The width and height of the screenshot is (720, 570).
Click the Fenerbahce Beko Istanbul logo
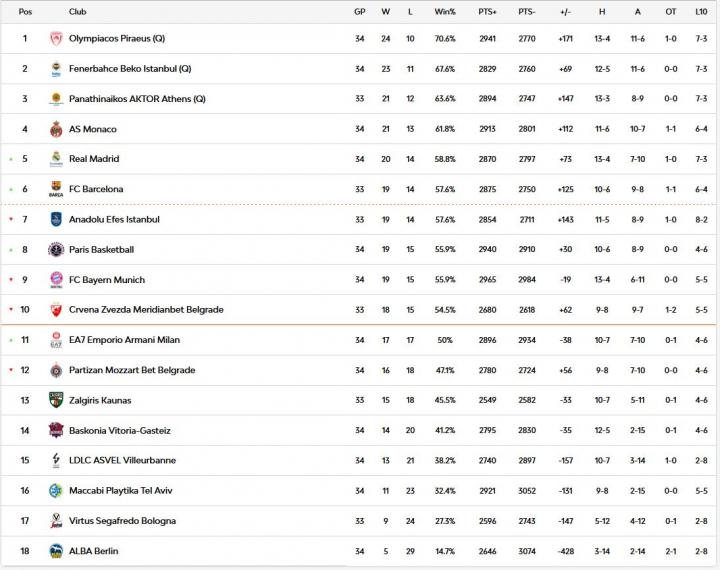(x=56, y=69)
